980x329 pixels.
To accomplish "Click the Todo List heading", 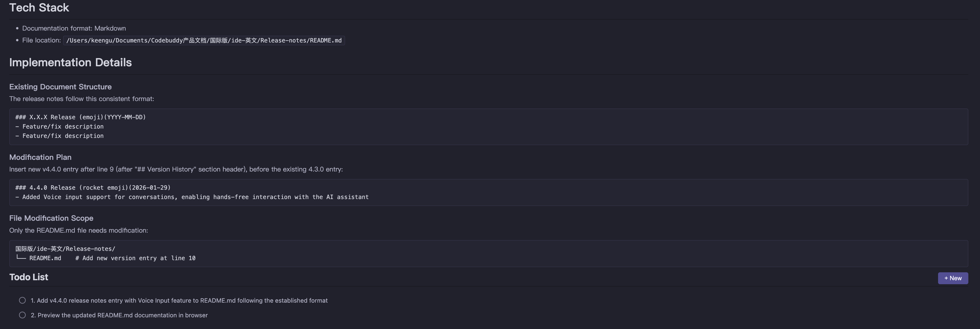I will tap(29, 277).
